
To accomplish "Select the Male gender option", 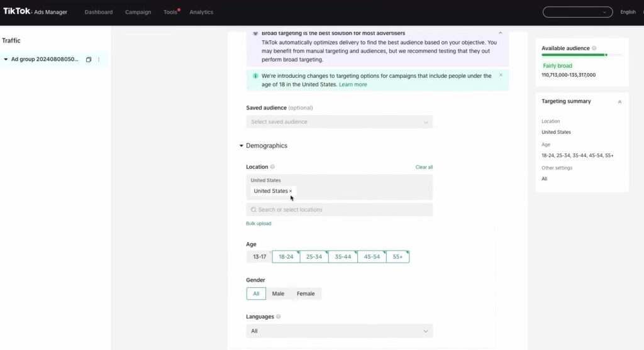I will [278, 293].
